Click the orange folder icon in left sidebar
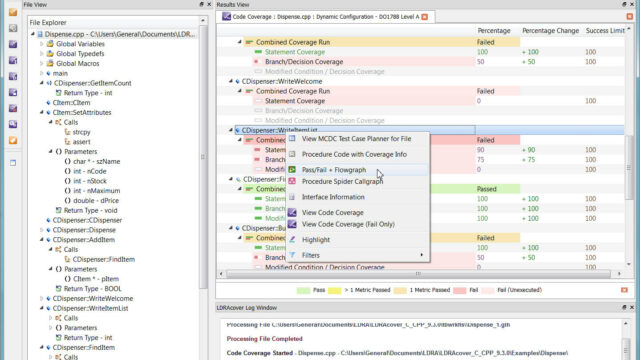The height and width of the screenshot is (360, 640). click(x=13, y=12)
